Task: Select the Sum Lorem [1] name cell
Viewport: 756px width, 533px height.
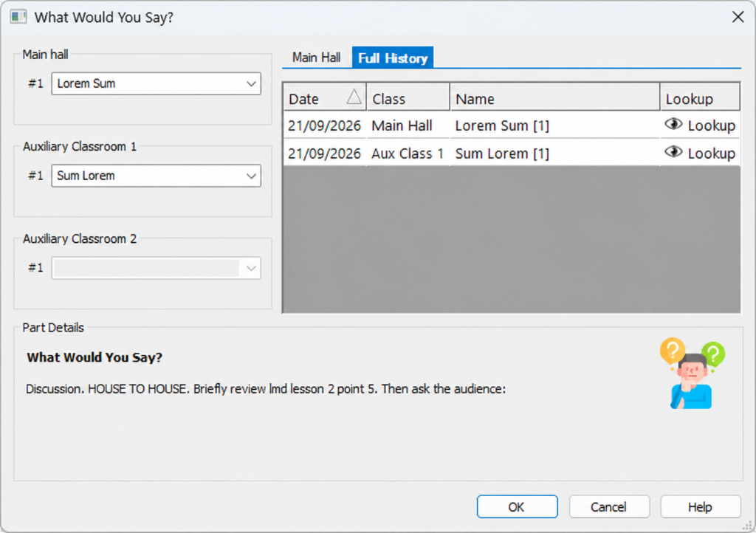Action: [x=555, y=154]
